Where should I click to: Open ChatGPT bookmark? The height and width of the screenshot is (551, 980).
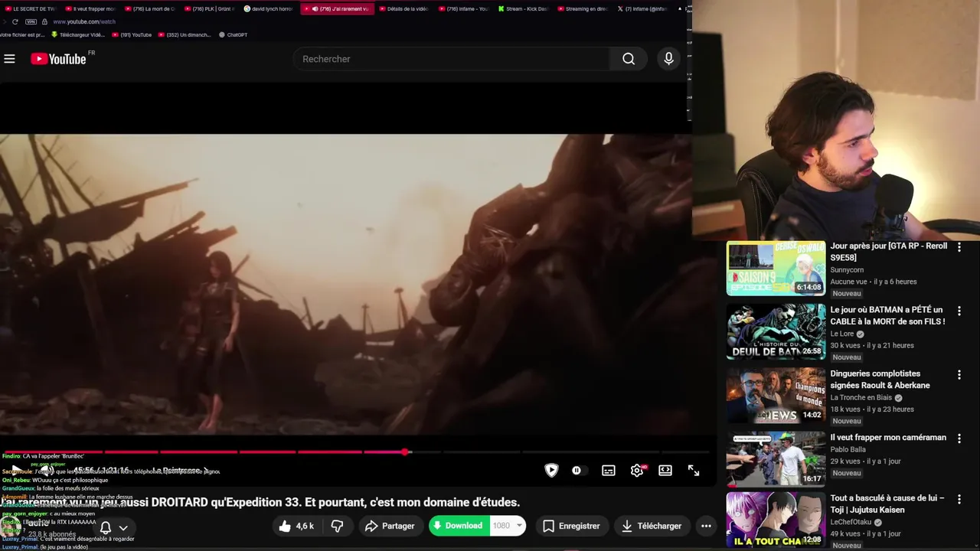[233, 34]
